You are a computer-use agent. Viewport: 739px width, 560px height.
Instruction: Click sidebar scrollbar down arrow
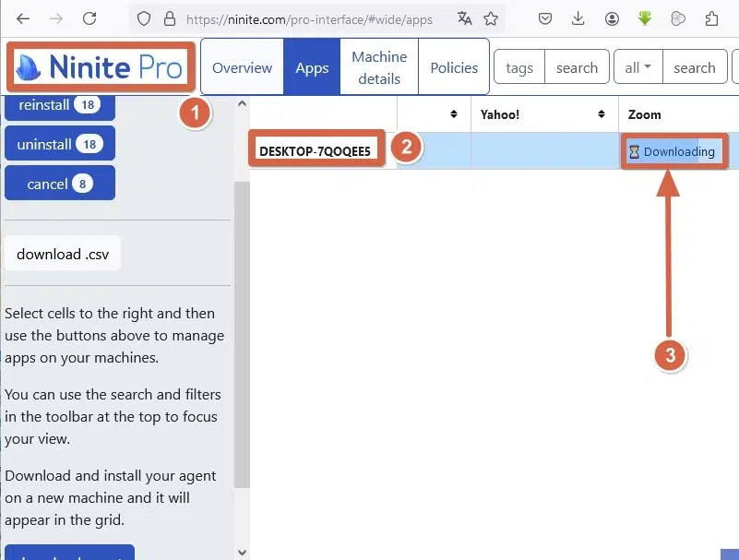pos(242,552)
